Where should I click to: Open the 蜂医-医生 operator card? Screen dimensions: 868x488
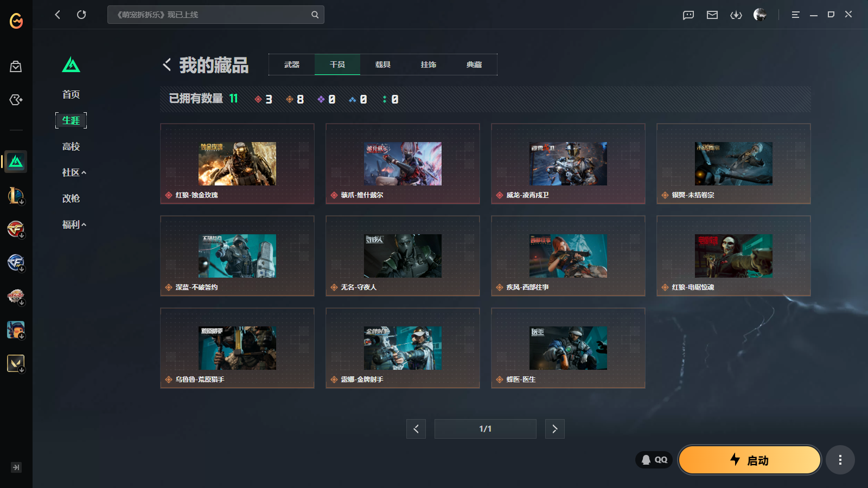(568, 348)
